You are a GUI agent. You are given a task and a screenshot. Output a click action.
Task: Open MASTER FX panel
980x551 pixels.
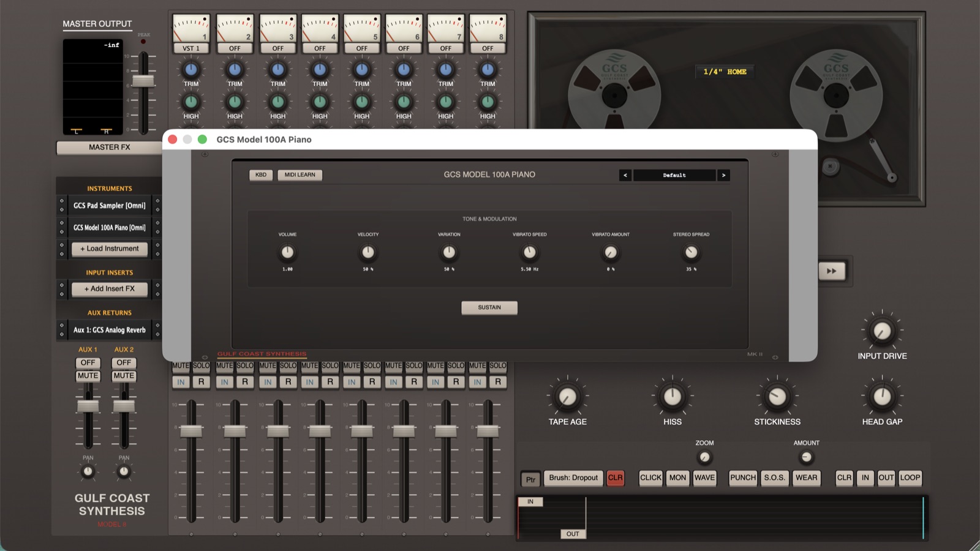click(x=109, y=148)
